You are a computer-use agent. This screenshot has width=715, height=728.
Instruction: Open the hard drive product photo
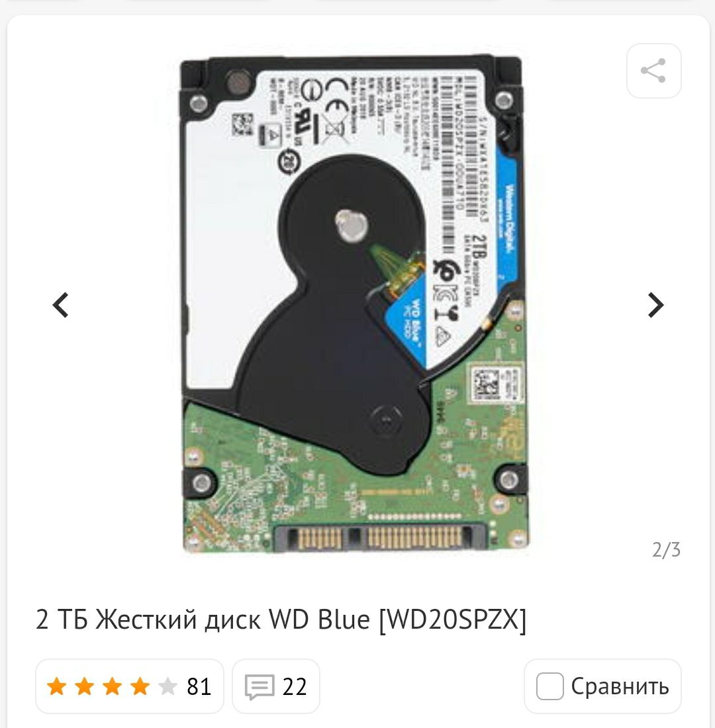tap(354, 304)
